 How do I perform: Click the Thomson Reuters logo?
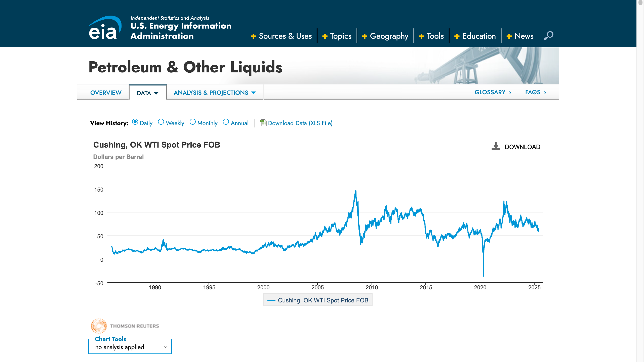coord(125,326)
